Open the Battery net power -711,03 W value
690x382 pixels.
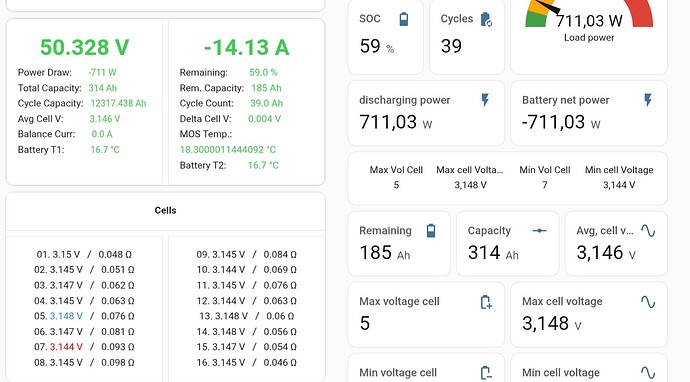click(x=561, y=122)
